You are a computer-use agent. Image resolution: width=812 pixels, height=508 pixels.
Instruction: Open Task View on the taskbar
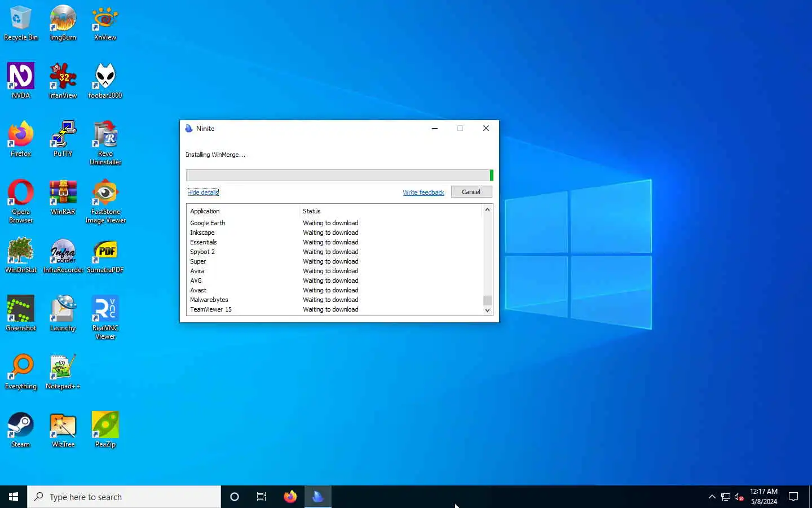point(262,497)
